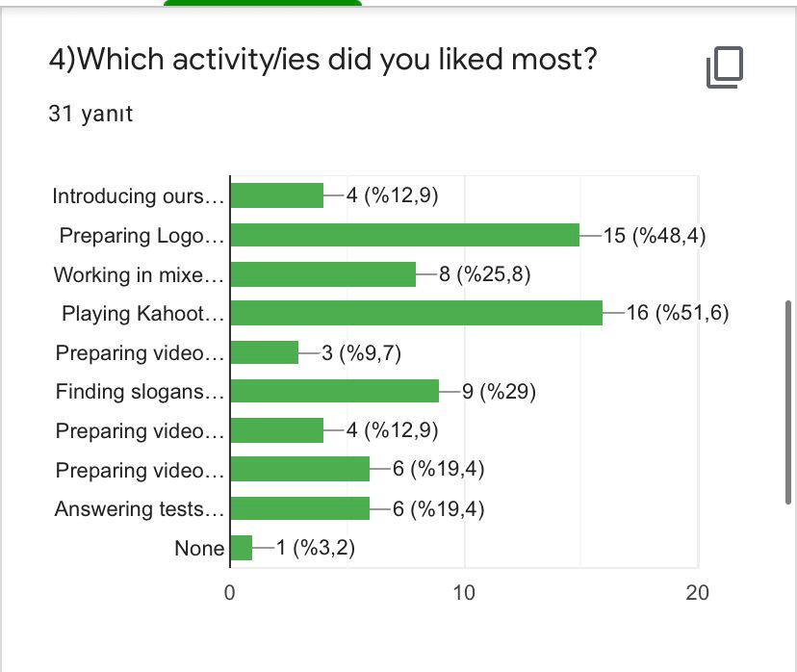Select the Preparing Logo bar
This screenshot has height=672, width=797.
click(x=404, y=235)
